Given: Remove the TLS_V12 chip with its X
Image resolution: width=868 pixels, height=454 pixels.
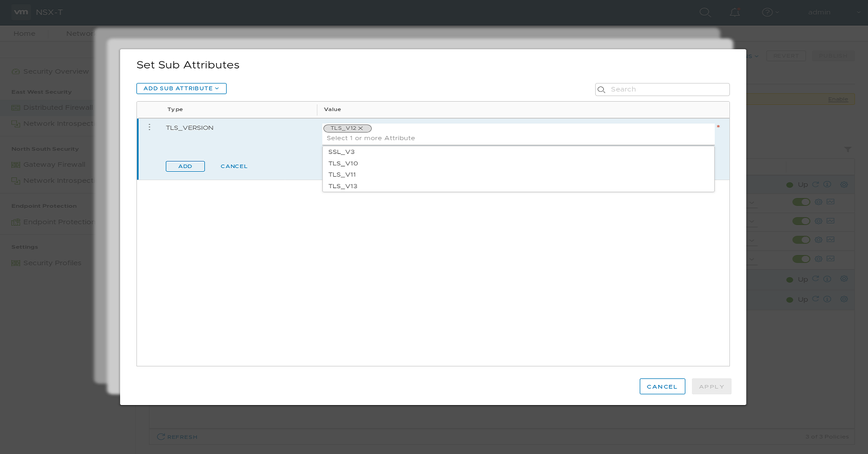Looking at the screenshot, I should [360, 128].
